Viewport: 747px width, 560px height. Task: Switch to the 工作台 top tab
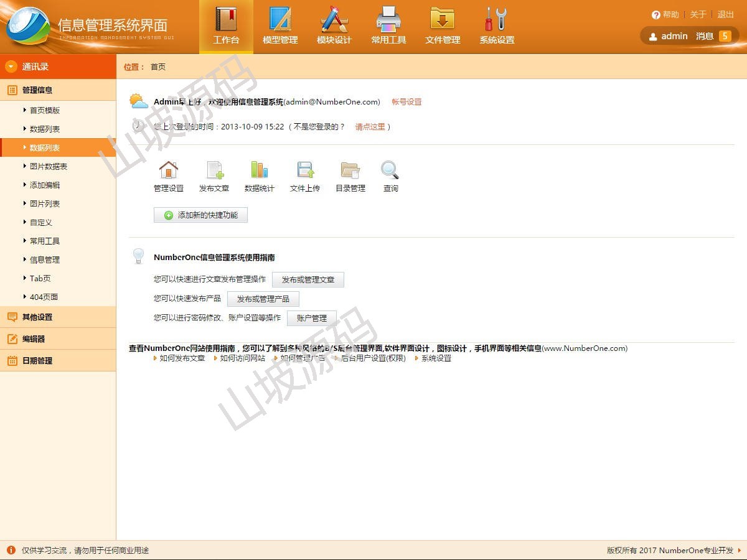[x=226, y=27]
